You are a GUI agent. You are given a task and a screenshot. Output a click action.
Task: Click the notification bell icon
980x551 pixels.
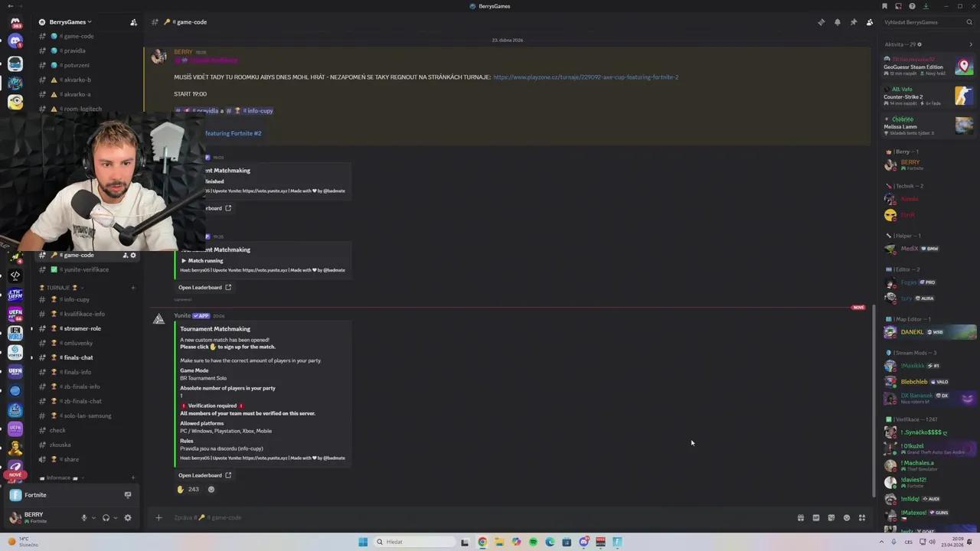tap(838, 22)
